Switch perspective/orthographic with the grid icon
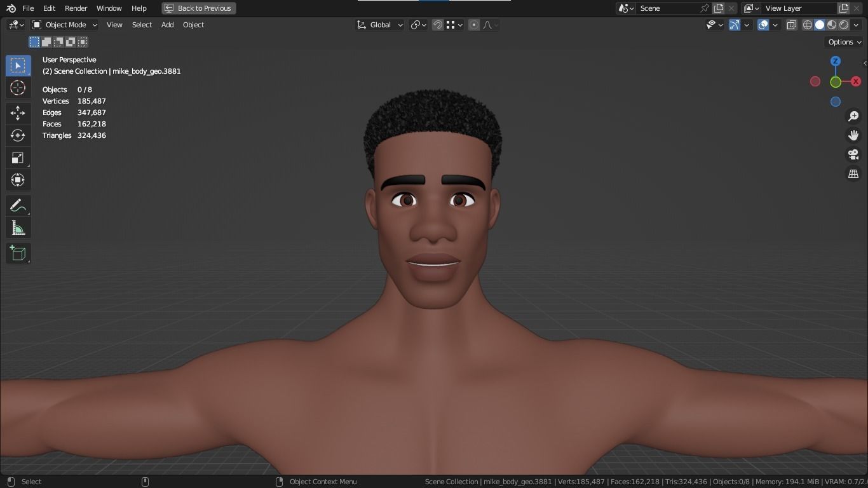Image resolution: width=868 pixels, height=488 pixels. click(853, 173)
